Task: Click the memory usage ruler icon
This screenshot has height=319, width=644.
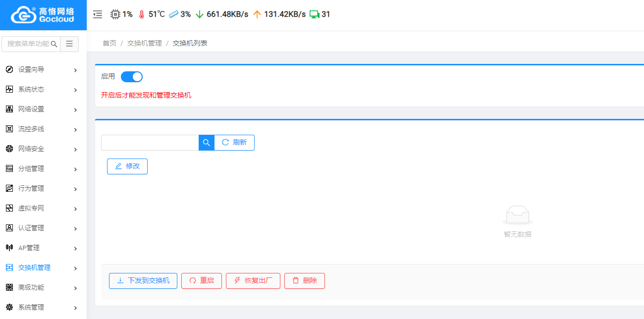Action: coord(173,14)
